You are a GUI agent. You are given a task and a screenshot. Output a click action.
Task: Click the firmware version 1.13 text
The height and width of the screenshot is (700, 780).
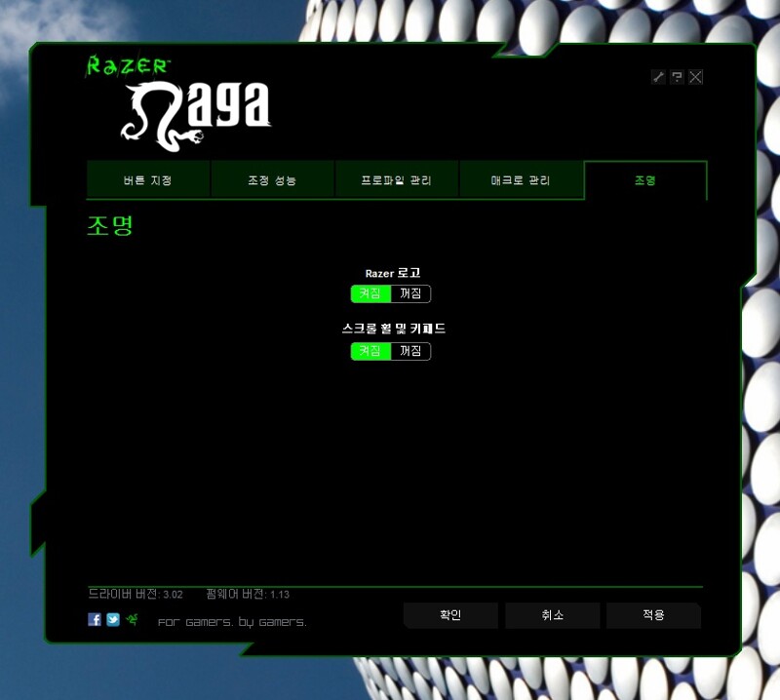[248, 594]
